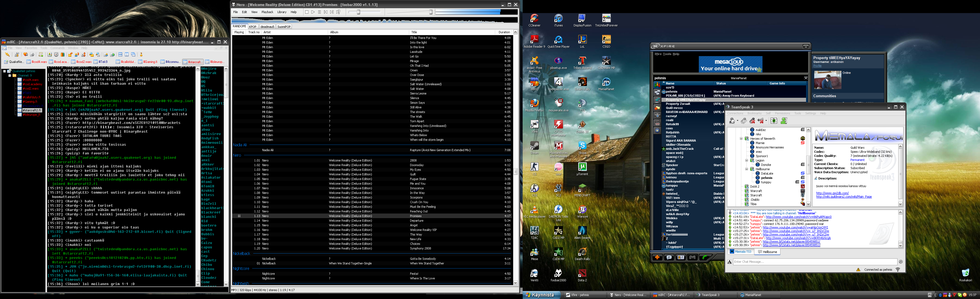Open Dota 2 desktop icon
980x299 pixels.
click(x=582, y=275)
